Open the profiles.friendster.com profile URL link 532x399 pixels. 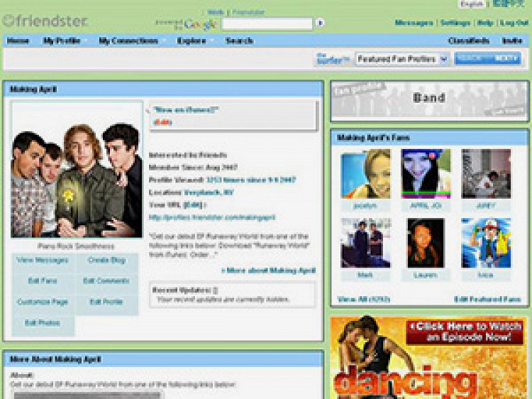(212, 218)
